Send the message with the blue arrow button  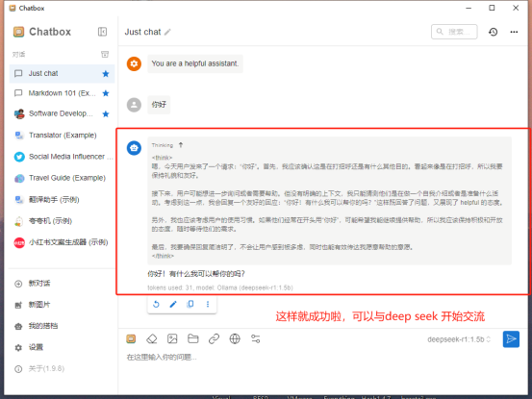(x=511, y=339)
